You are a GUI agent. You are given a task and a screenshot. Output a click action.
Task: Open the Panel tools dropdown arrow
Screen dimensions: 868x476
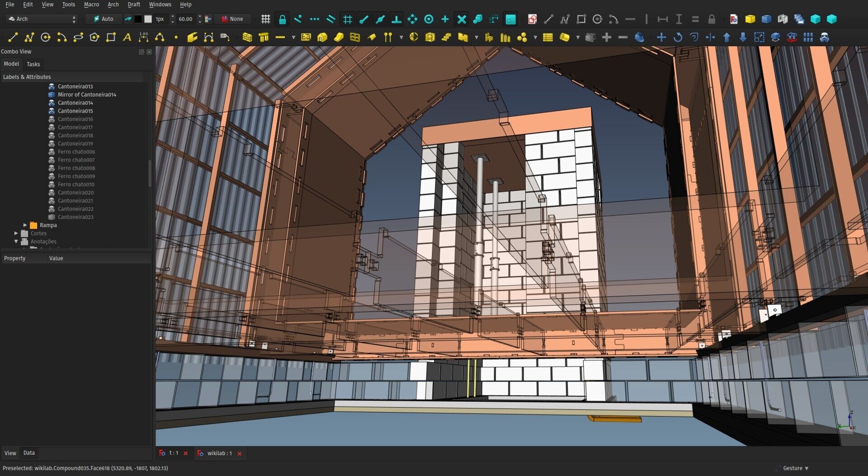[x=476, y=38]
